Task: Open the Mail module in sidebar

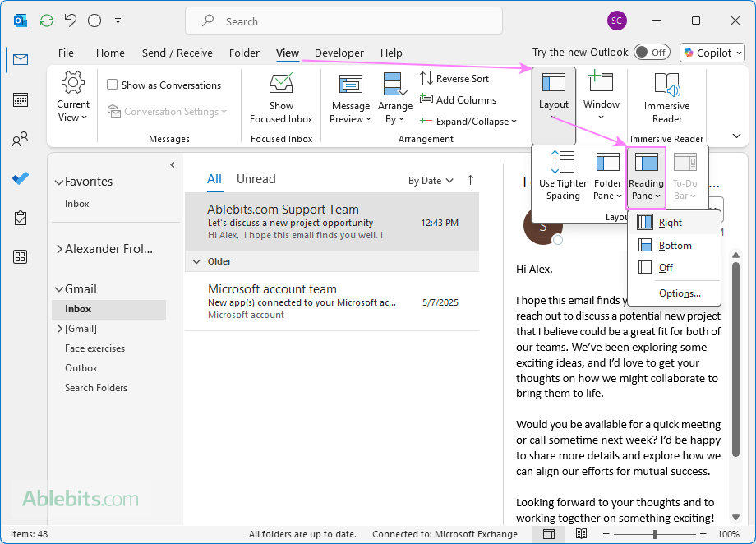Action: pyautogui.click(x=21, y=60)
